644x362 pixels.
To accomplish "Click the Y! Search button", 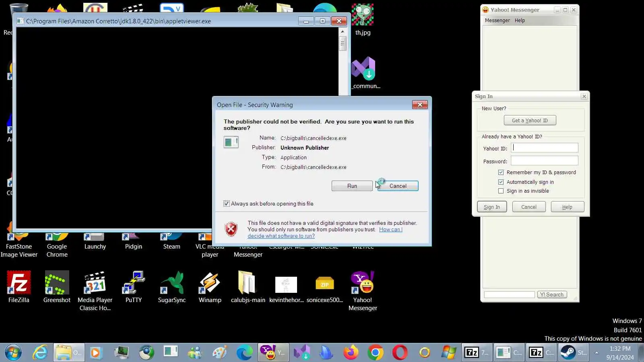I will coord(552,294).
